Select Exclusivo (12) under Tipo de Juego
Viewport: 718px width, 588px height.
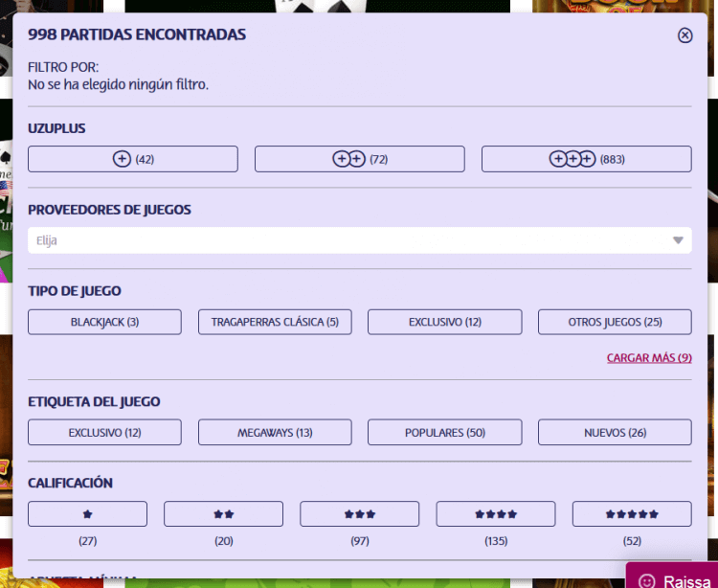coord(444,322)
